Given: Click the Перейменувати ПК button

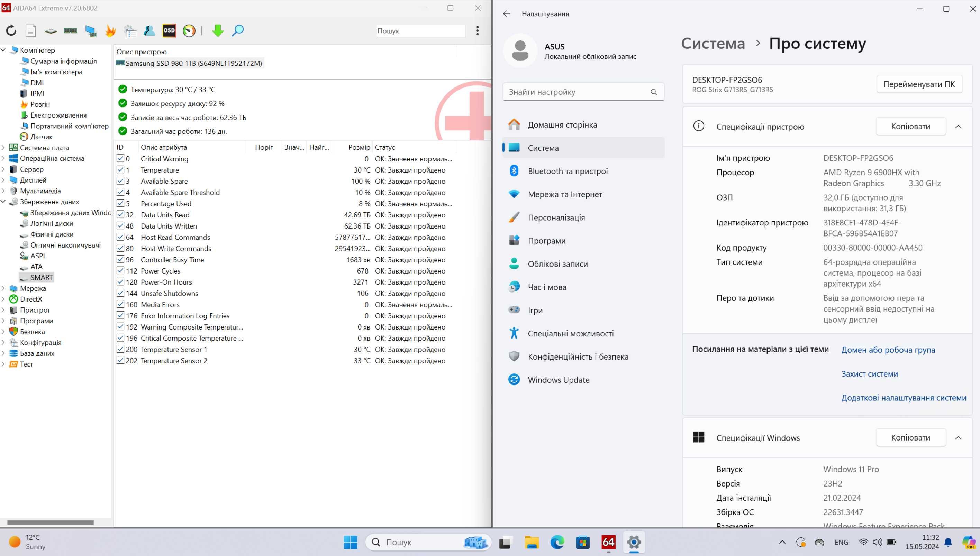Looking at the screenshot, I should (x=919, y=84).
